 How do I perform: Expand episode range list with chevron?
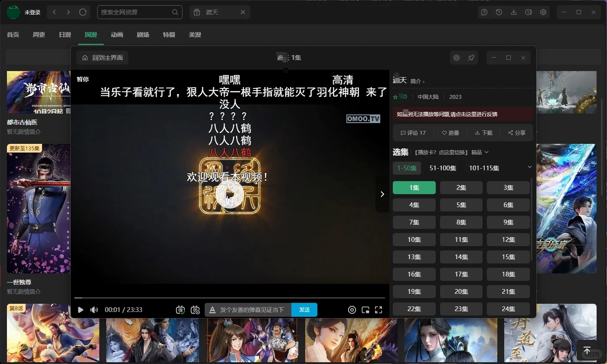click(x=529, y=167)
